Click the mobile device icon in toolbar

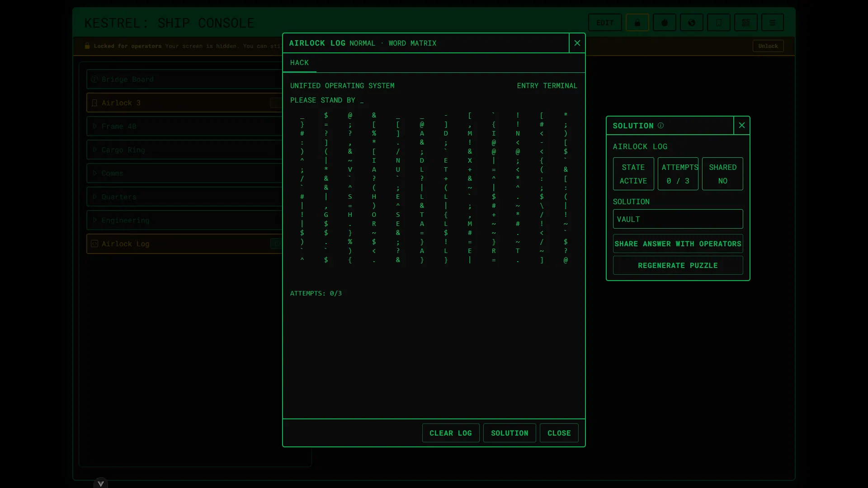coord(719,23)
